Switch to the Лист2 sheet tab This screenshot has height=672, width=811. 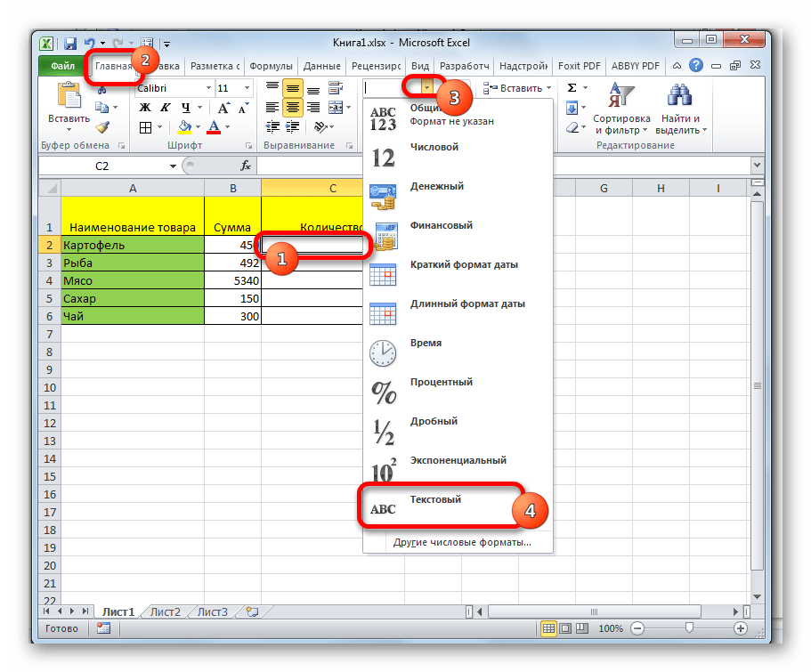coord(165,611)
